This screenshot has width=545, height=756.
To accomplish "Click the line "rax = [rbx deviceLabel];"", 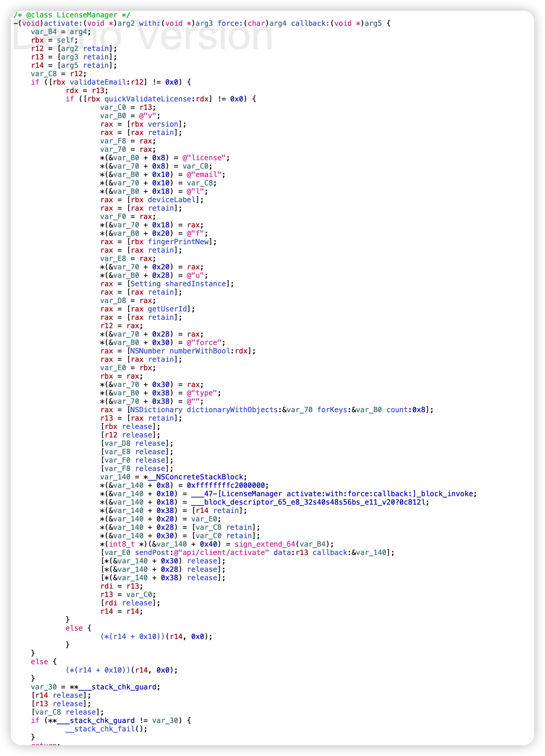I will 152,200.
